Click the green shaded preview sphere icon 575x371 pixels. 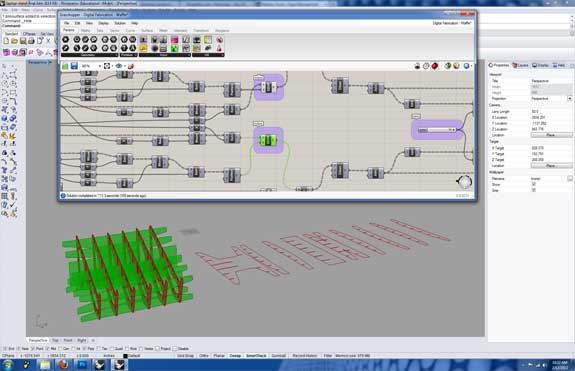coord(448,66)
